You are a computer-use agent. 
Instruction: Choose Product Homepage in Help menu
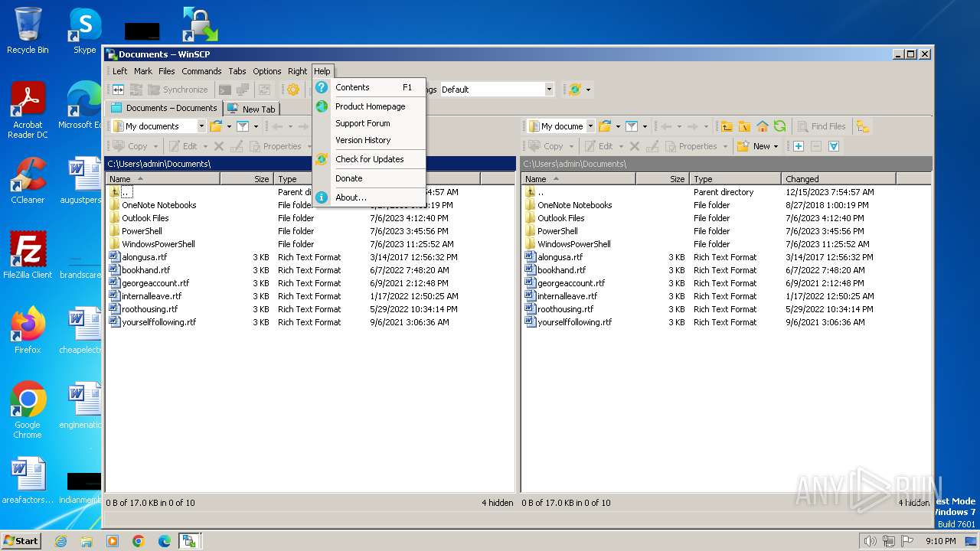coord(369,106)
